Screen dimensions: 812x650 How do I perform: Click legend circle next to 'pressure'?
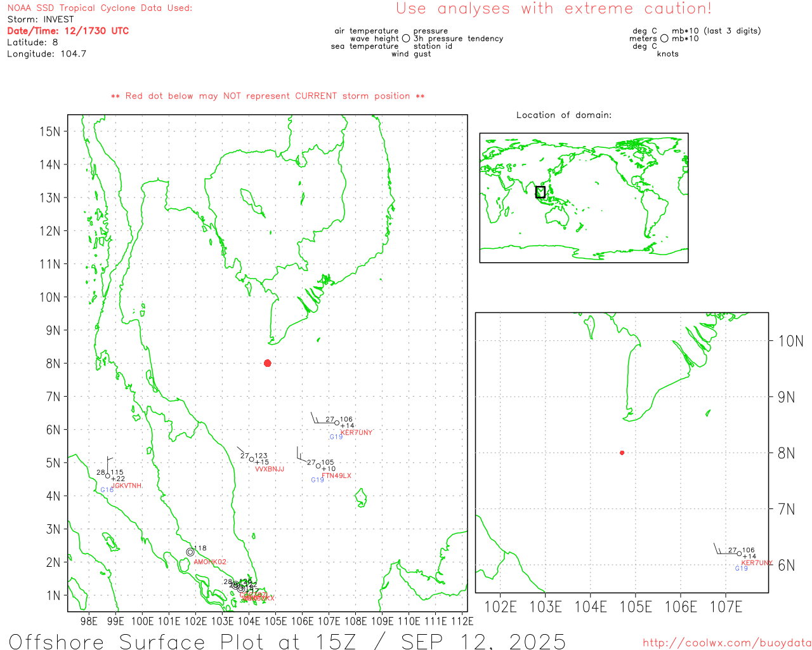click(x=406, y=38)
